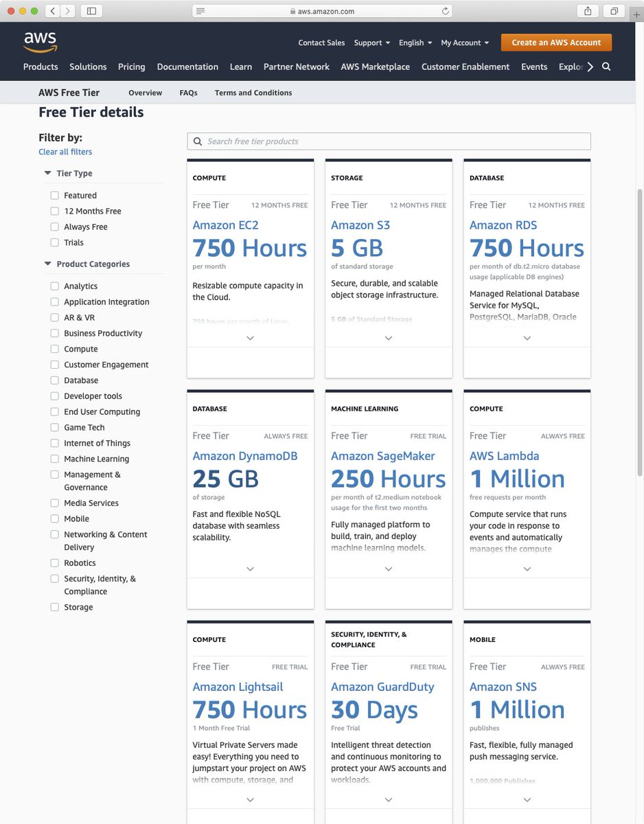Image resolution: width=644 pixels, height=824 pixels.
Task: Click the Search free tier products field
Action: pos(389,141)
